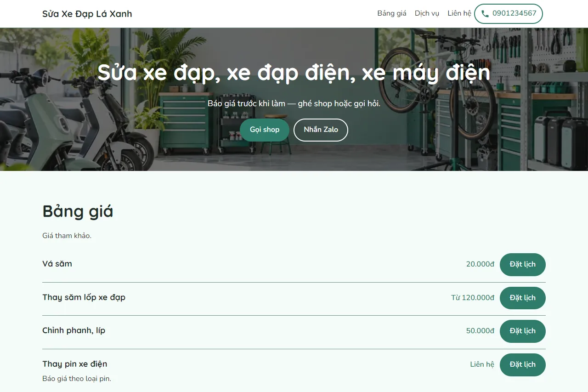The width and height of the screenshot is (588, 392).
Task: Open the Bảng giá nav link
Action: coord(392,13)
